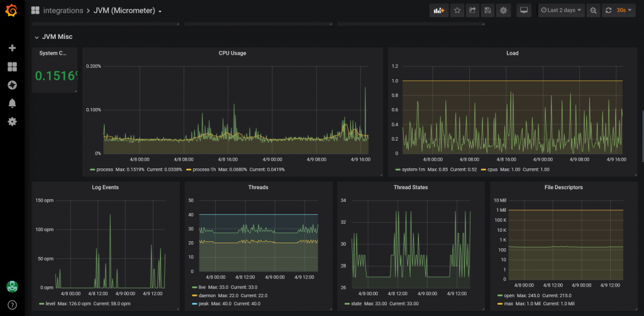
Task: Click the File Descriptors panel title
Action: click(x=563, y=187)
